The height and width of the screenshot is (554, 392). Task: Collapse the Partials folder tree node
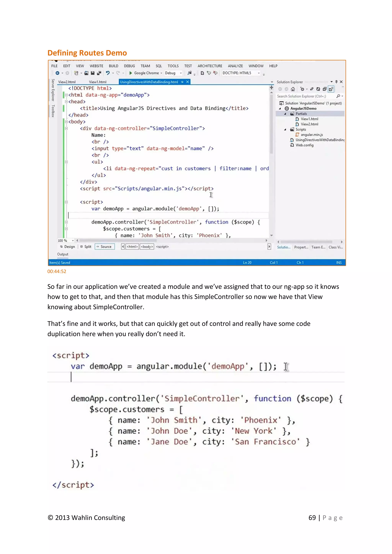point(285,114)
